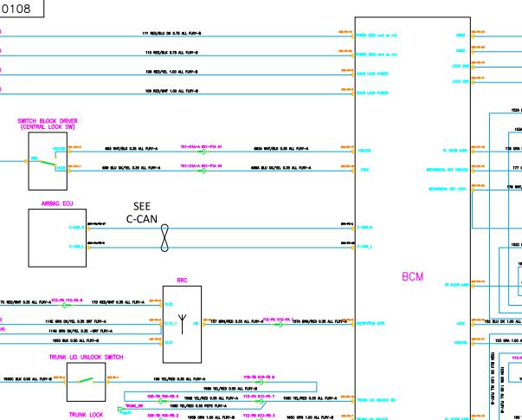Click the RRC component box
This screenshot has height=420, width=522.
click(182, 325)
